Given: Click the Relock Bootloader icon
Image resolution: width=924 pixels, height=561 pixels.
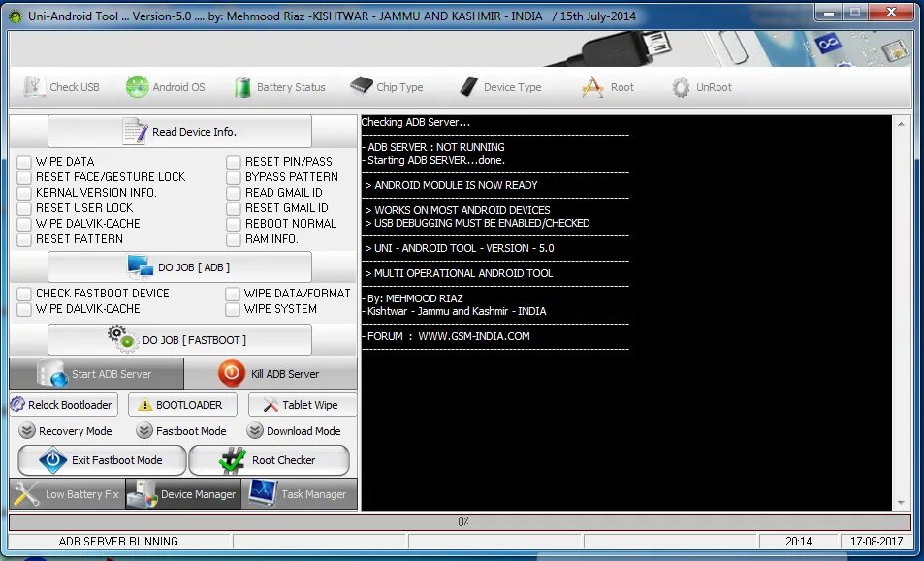Looking at the screenshot, I should (17, 404).
